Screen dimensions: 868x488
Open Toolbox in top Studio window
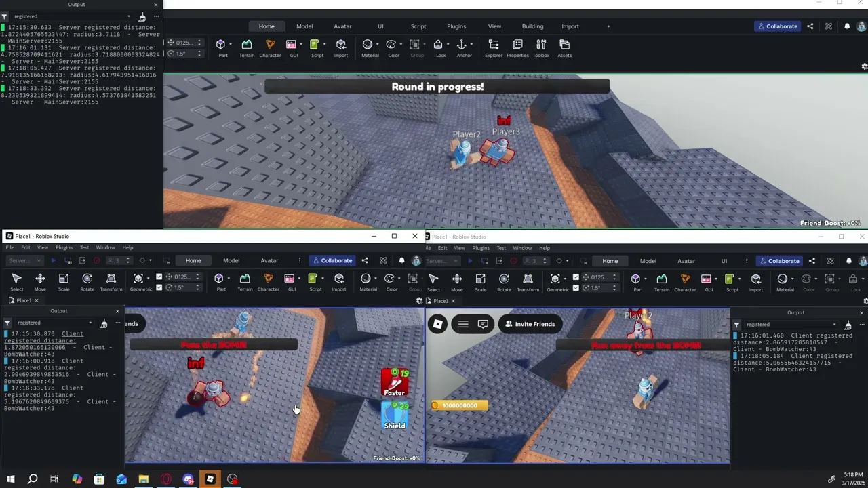pyautogui.click(x=541, y=48)
